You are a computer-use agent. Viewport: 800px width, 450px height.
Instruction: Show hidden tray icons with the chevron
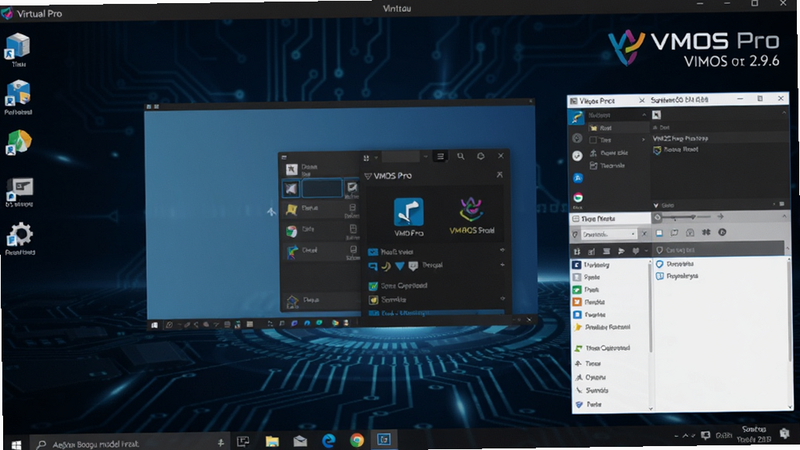685,436
